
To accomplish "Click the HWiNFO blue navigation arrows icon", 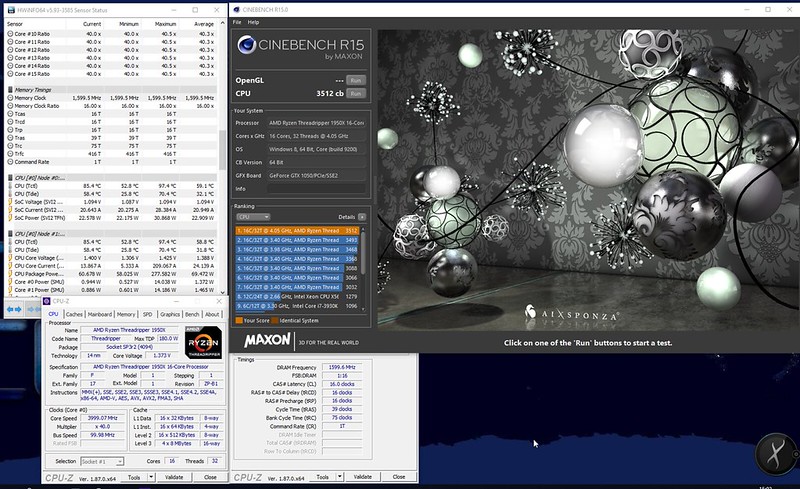I will 14,310.
